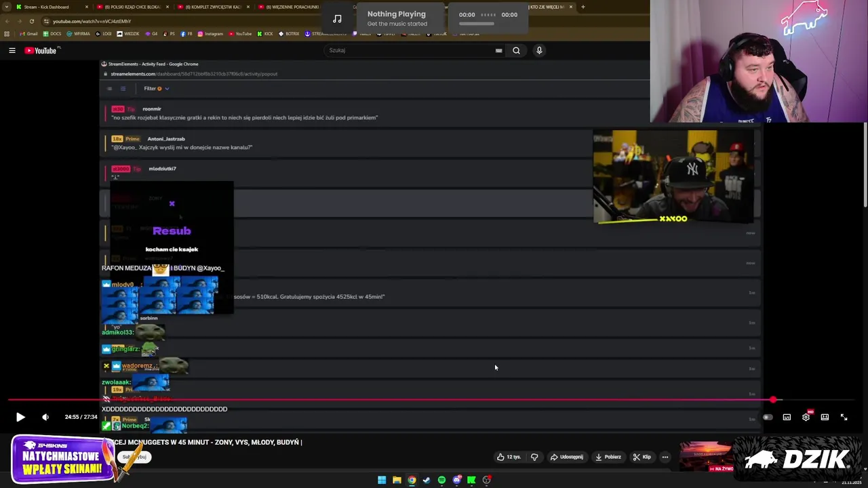Image resolution: width=868 pixels, height=488 pixels.
Task: Open on-screen keyboard in search box
Action: (498, 50)
